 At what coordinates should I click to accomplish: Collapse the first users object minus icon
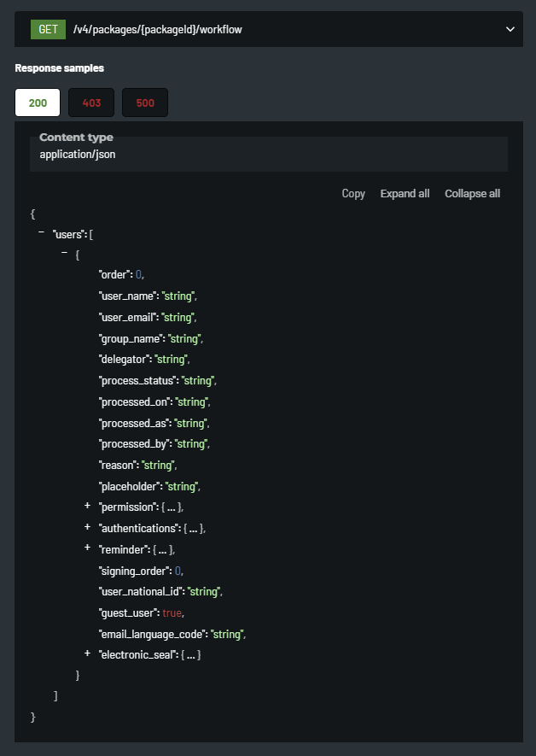(x=64, y=254)
